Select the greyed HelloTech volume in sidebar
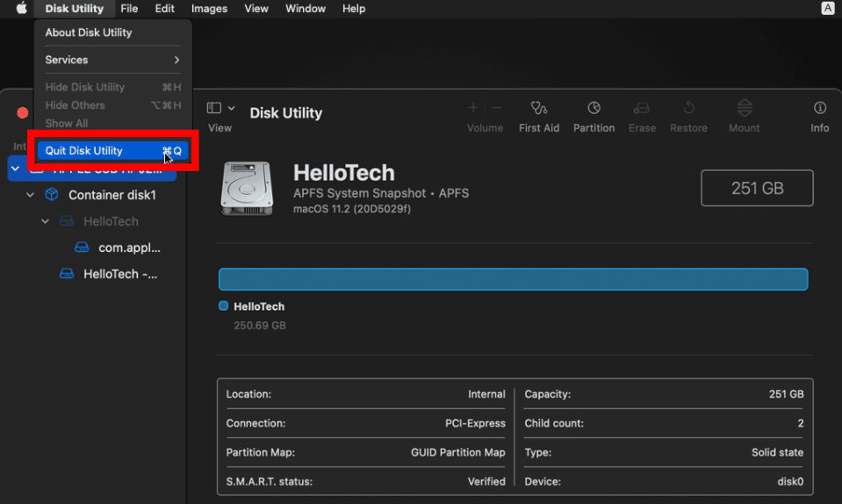The width and height of the screenshot is (842, 504). coord(111,221)
